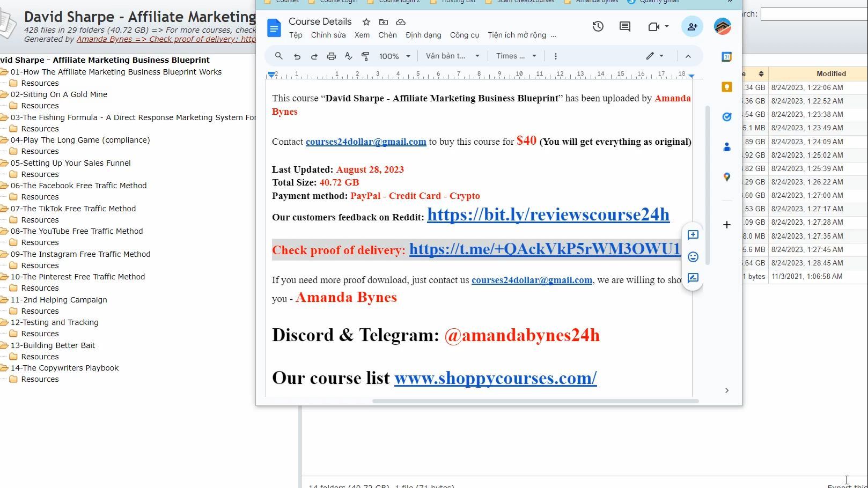
Task: Star the Course Details document
Action: [366, 22]
